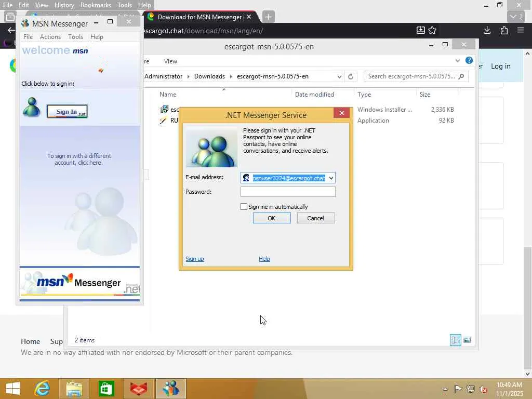Bookmark this page with star icon
This screenshot has height=399, width=532.
click(432, 31)
